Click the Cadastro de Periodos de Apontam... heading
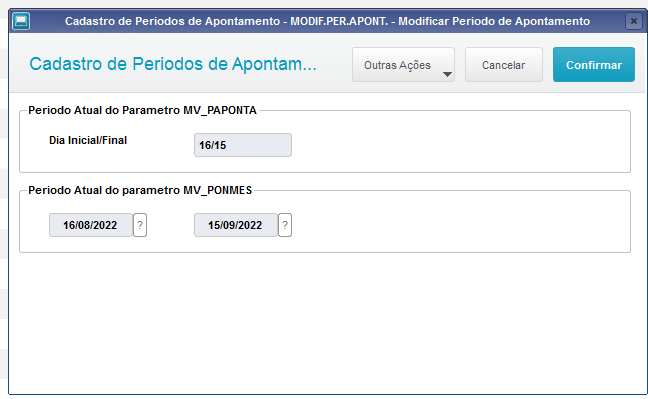648x399 pixels. coord(173,64)
